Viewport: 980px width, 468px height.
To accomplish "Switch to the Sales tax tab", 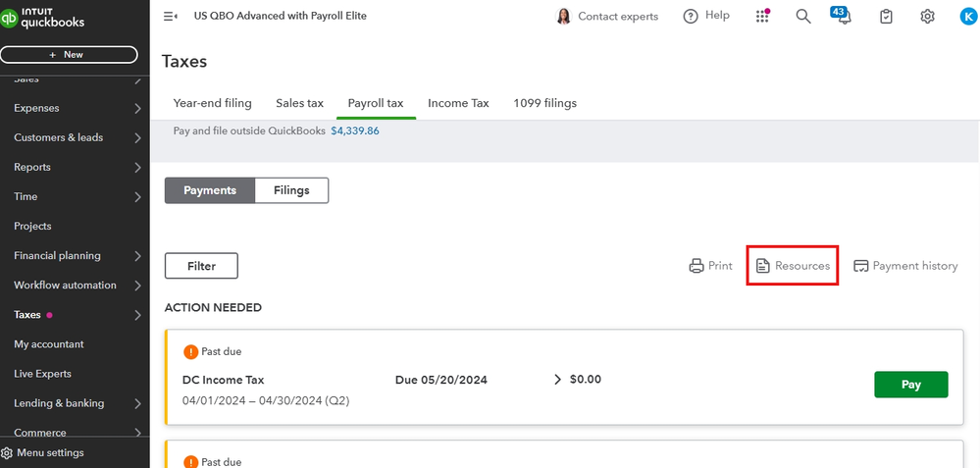I will tap(299, 103).
